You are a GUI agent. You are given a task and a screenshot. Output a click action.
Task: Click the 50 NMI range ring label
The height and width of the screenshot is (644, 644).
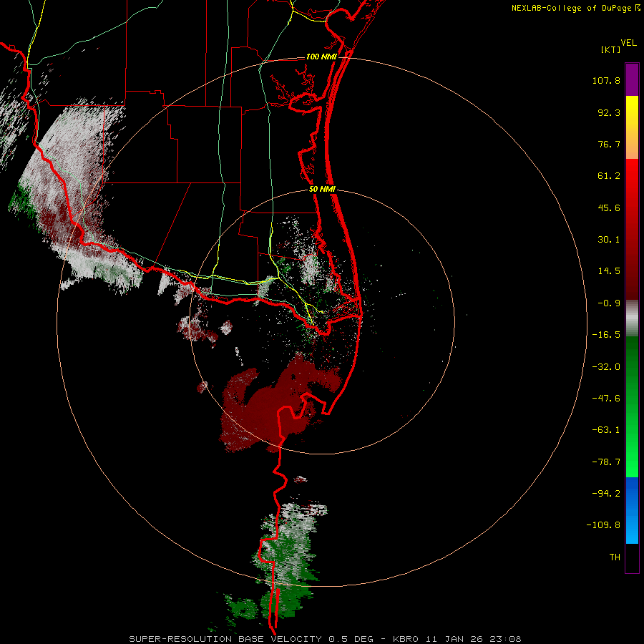click(x=322, y=190)
